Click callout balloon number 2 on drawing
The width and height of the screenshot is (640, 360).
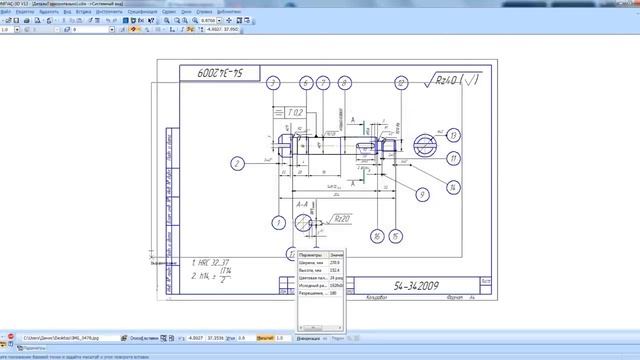238,164
